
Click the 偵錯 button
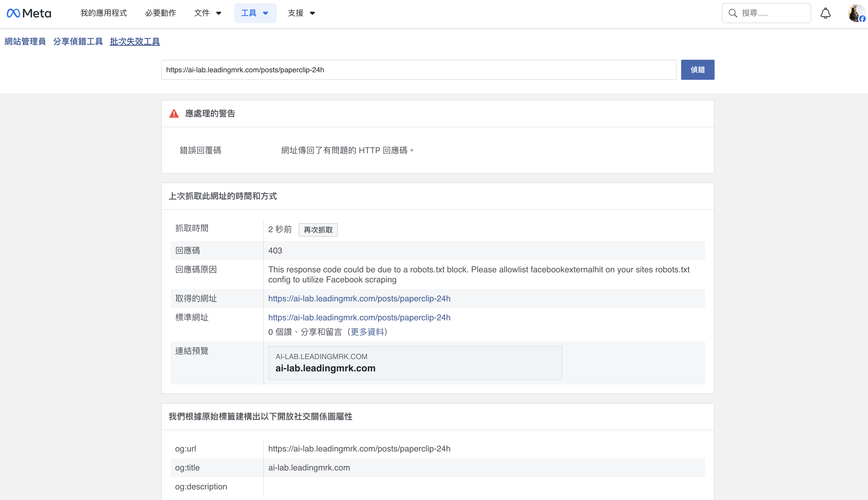[697, 70]
